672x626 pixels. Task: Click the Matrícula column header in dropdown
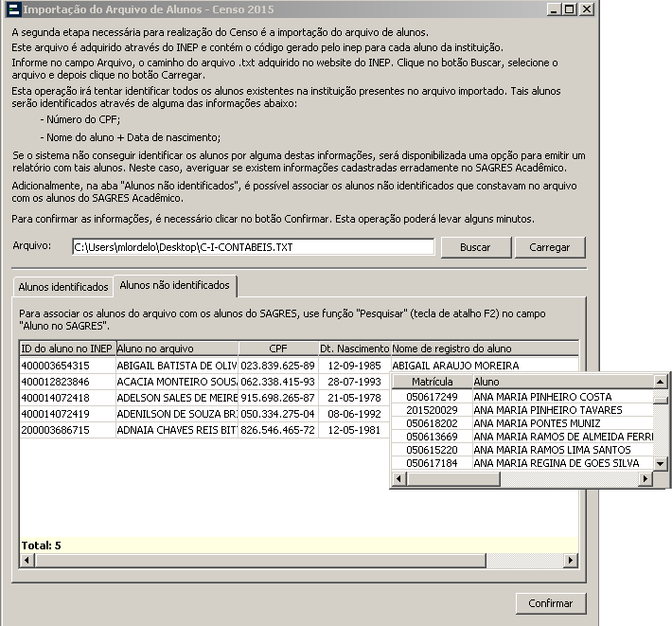click(x=431, y=381)
